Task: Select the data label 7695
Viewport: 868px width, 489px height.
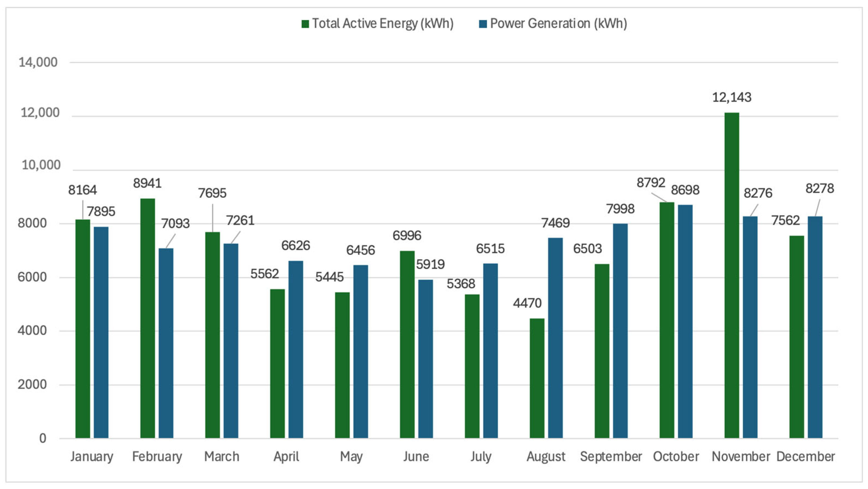Action: (x=212, y=193)
